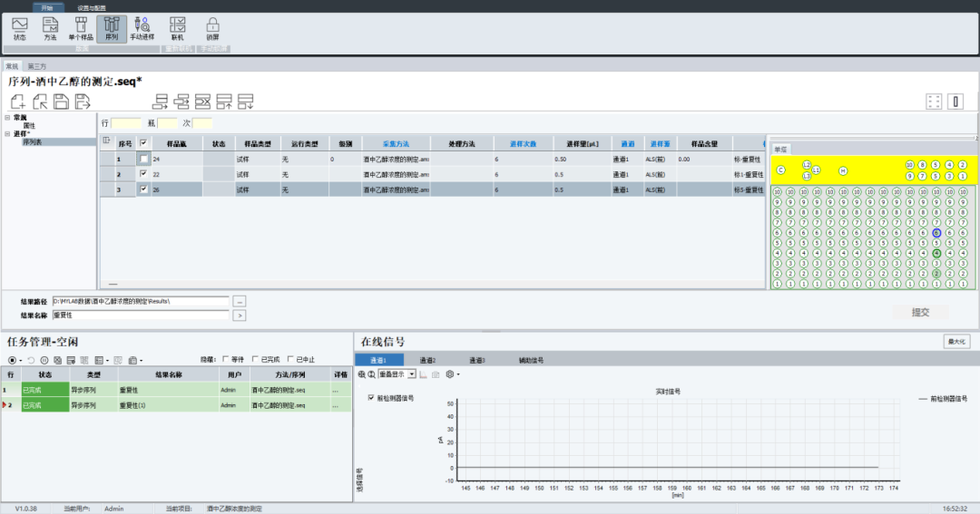Click the 联机 online connect icon
This screenshot has height=514, width=980.
tap(178, 29)
